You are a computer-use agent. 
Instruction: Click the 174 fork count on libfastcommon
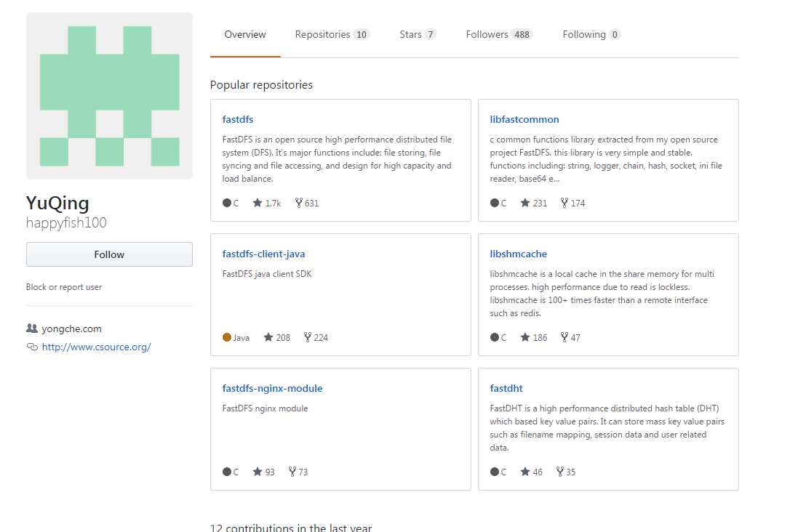click(x=578, y=203)
